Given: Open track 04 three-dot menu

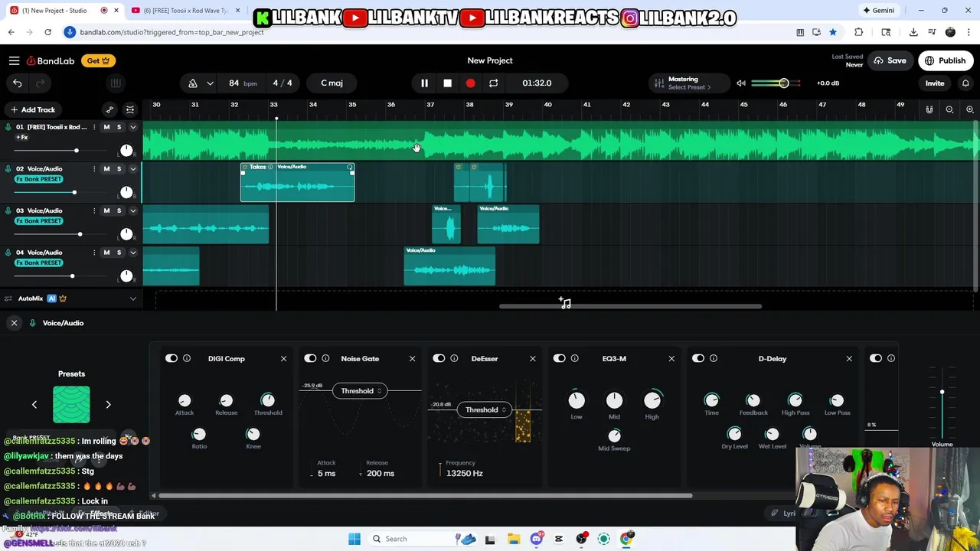Looking at the screenshot, I should pyautogui.click(x=94, y=252).
